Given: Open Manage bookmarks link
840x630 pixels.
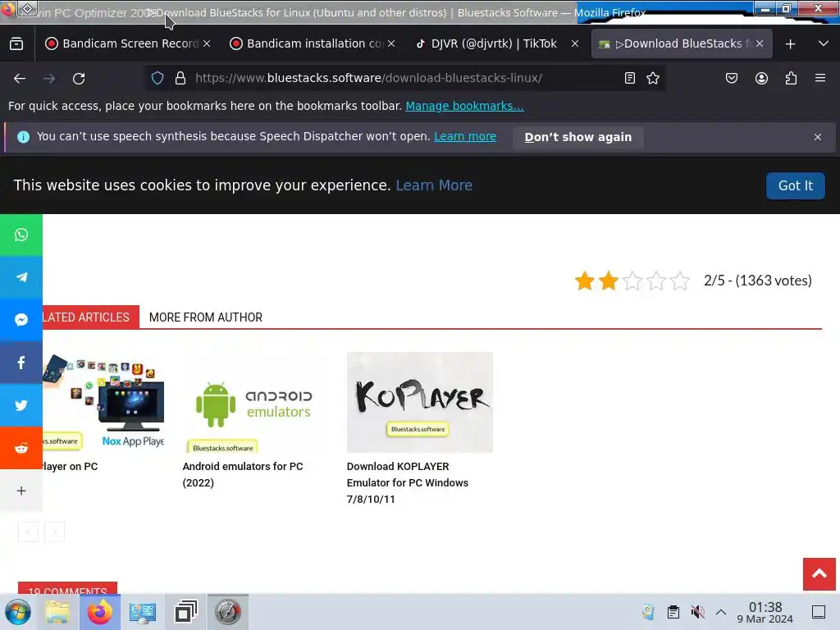Looking at the screenshot, I should (464, 106).
